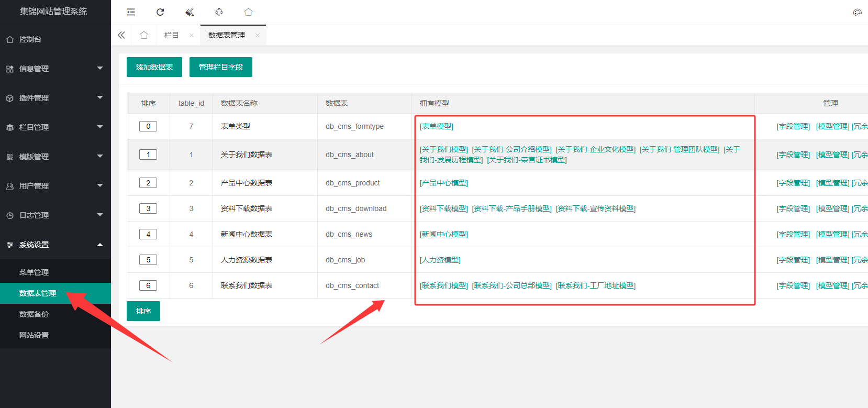Collapse 系统设置 sidebar menu
This screenshot has height=408, width=868.
coord(55,245)
